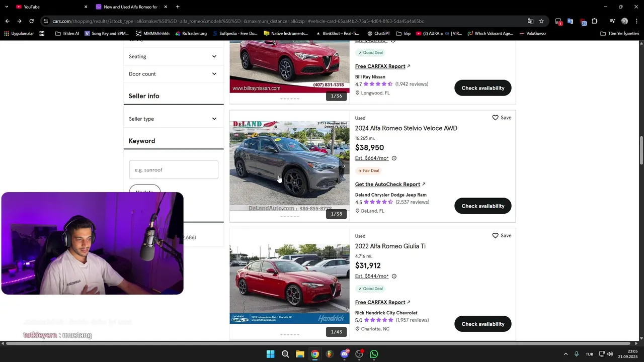The image size is (644, 362).
Task: Open the Get the AutoCheck Report link
Action: click(x=390, y=185)
